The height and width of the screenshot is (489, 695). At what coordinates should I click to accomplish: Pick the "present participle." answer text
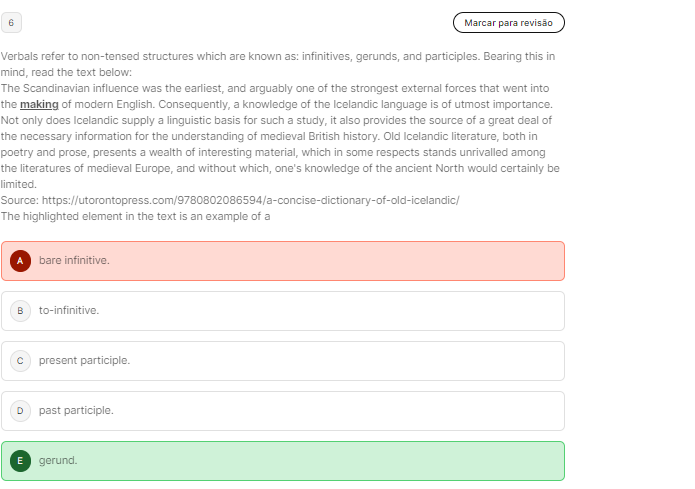[x=84, y=361]
